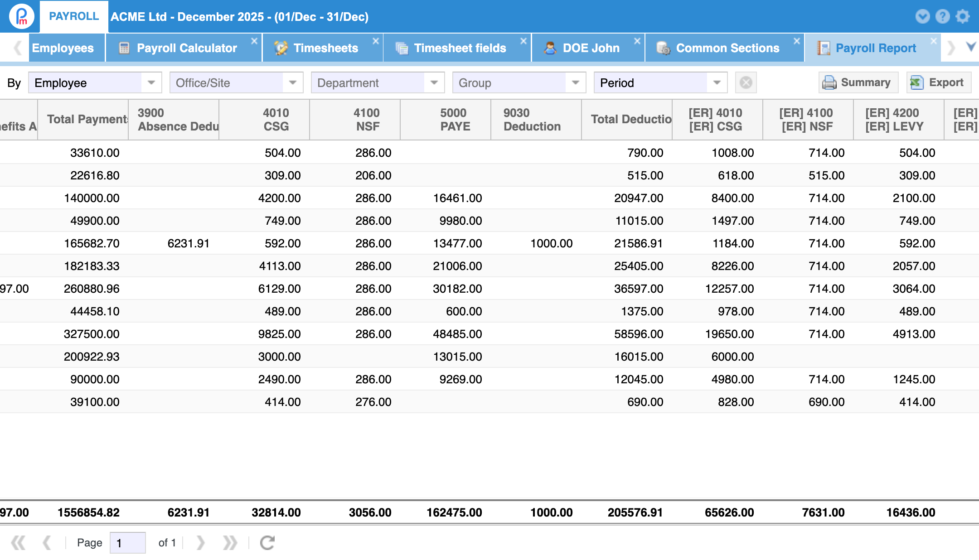The height and width of the screenshot is (560, 979).
Task: Close the Timesheet fields tab
Action: pyautogui.click(x=523, y=41)
